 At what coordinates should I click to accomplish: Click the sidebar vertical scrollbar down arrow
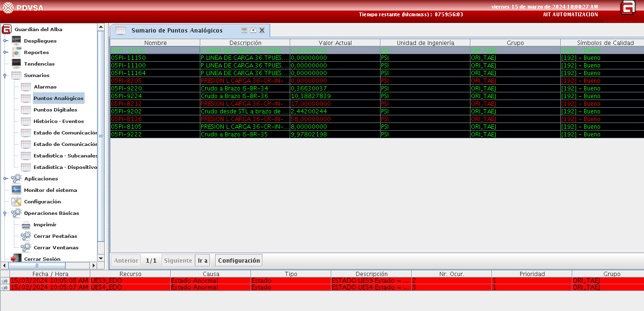click(x=100, y=258)
